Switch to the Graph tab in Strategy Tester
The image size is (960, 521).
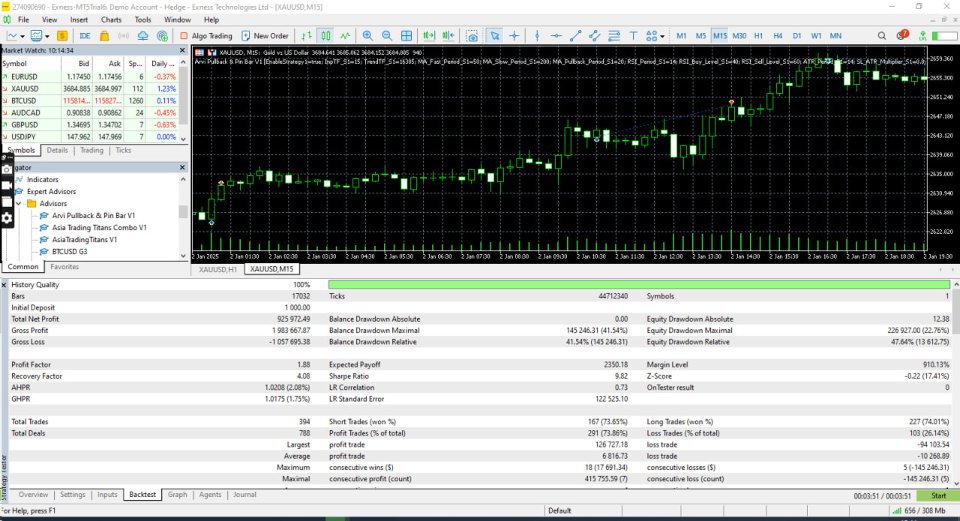(178, 495)
